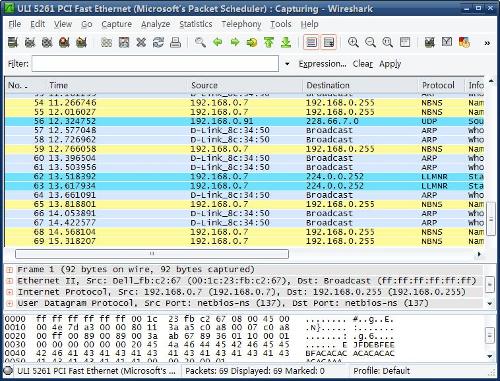Jump to first packet icon
Image resolution: width=500 pixels, height=381 pixels.
pyautogui.click(x=269, y=42)
